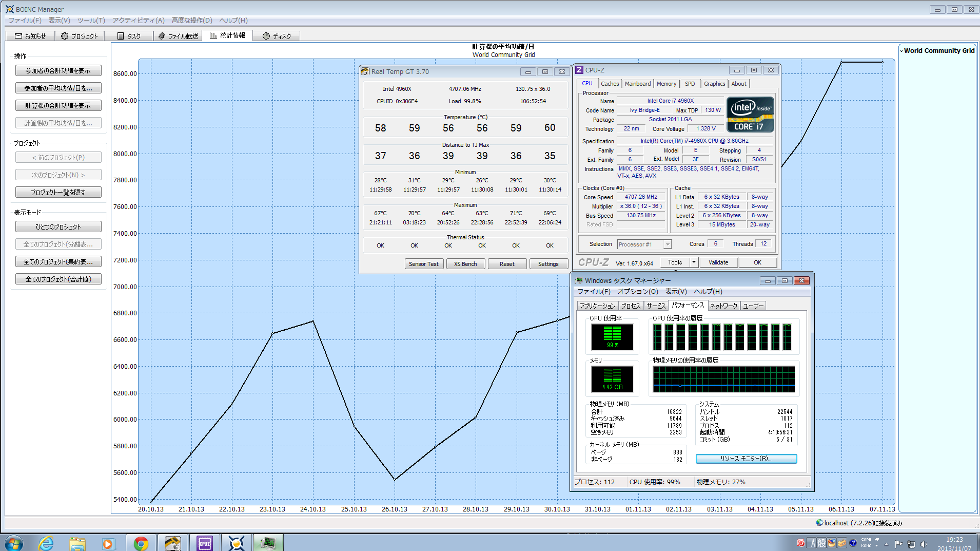Show hidden system tray icons
The width and height of the screenshot is (980, 551).
tap(886, 544)
